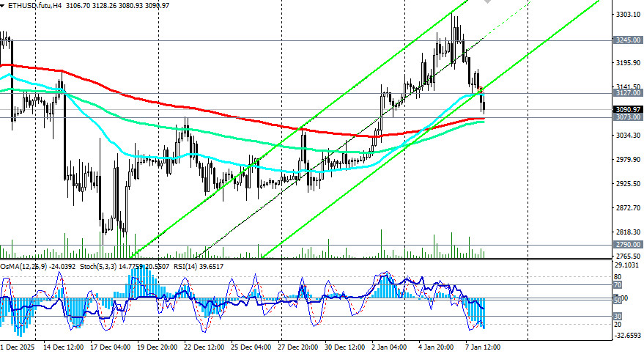Image resolution: width=644 pixels, height=354 pixels.
Task: Click the current price label 3090.97
Action: 628,110
